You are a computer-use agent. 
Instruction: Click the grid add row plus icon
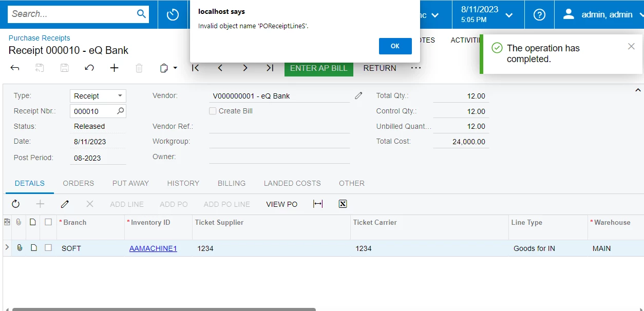coord(40,204)
